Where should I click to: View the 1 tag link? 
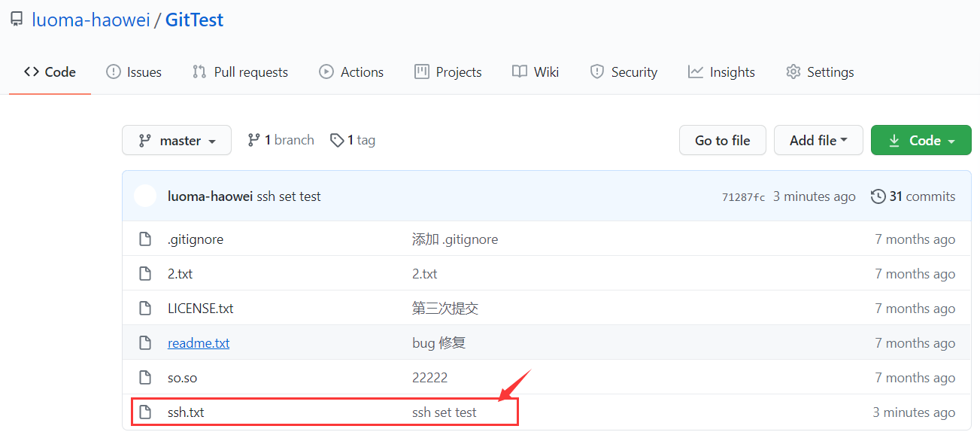(353, 140)
